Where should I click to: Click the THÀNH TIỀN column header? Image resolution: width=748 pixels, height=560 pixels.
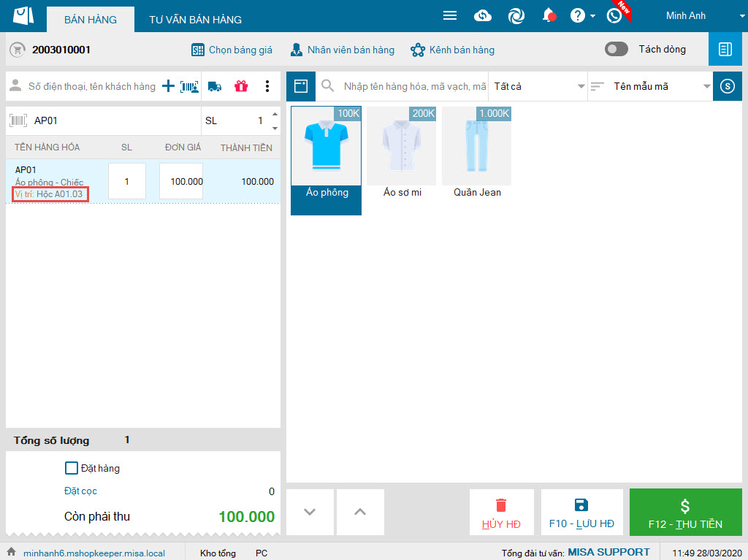(x=246, y=148)
